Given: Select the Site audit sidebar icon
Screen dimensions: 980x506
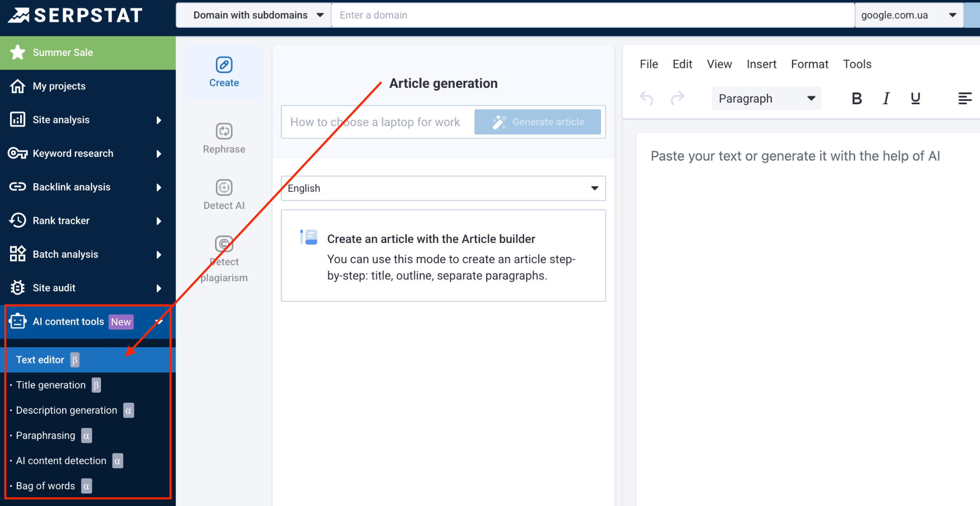Looking at the screenshot, I should point(17,287).
